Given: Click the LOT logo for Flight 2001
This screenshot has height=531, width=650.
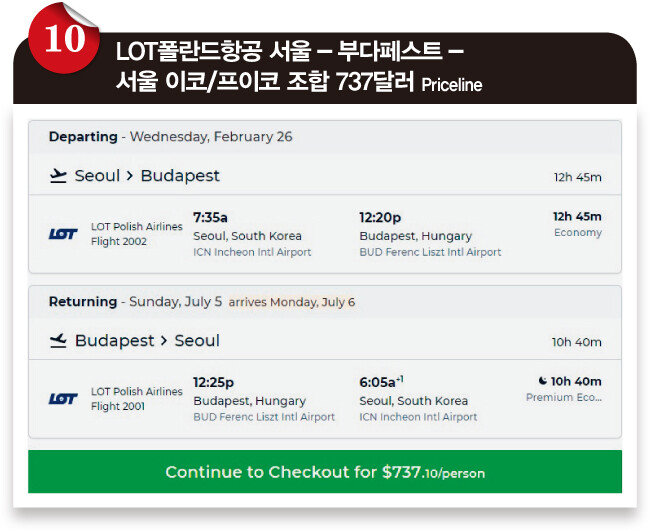Looking at the screenshot, I should tap(63, 399).
